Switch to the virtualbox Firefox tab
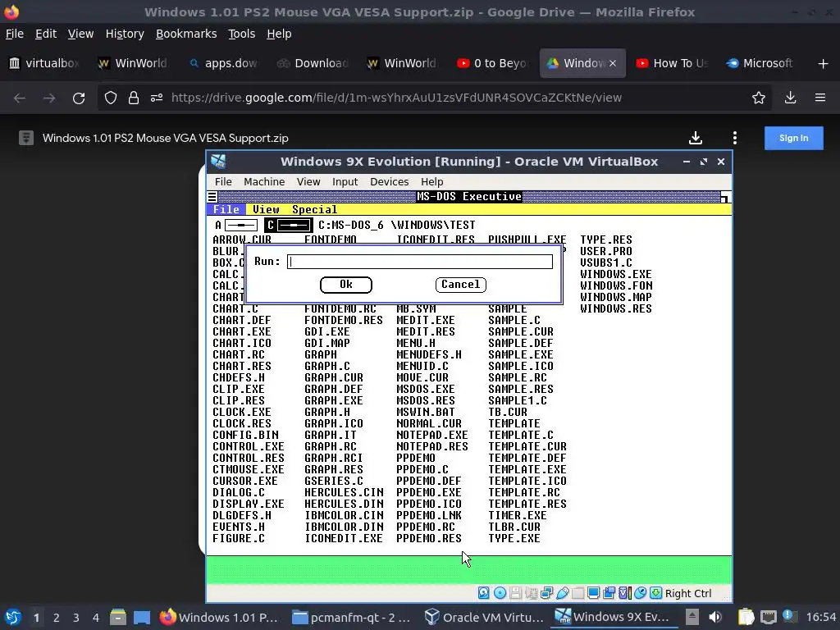The height and width of the screenshot is (630, 840). tap(44, 63)
